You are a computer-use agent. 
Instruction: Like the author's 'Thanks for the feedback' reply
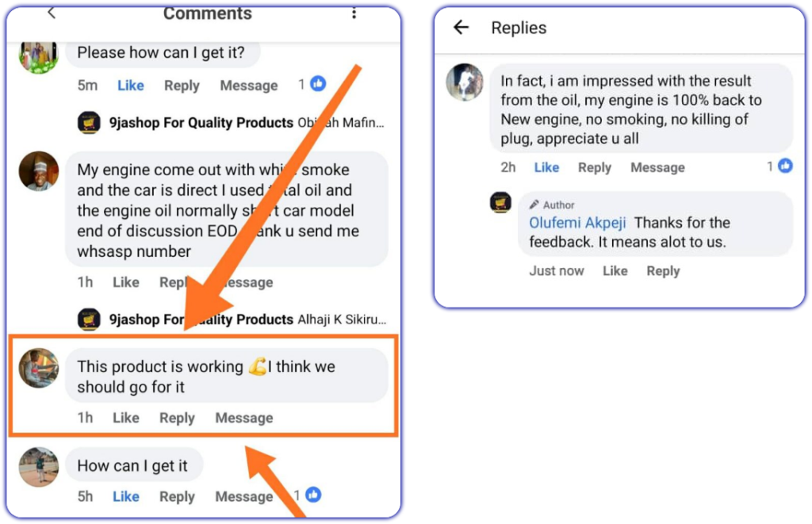pos(615,271)
